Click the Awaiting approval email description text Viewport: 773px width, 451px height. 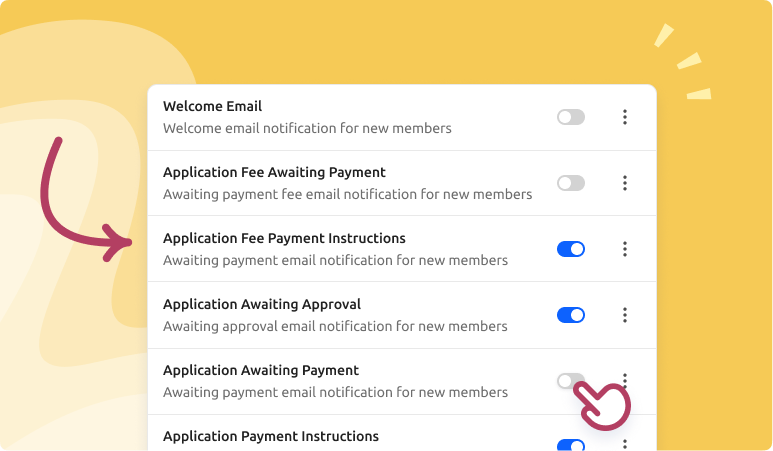(335, 326)
